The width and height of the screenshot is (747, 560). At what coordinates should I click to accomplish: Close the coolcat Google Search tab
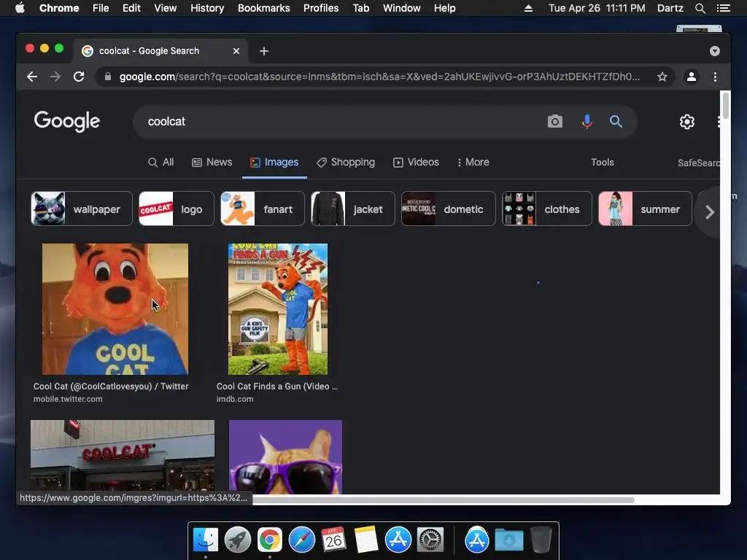pyautogui.click(x=236, y=51)
